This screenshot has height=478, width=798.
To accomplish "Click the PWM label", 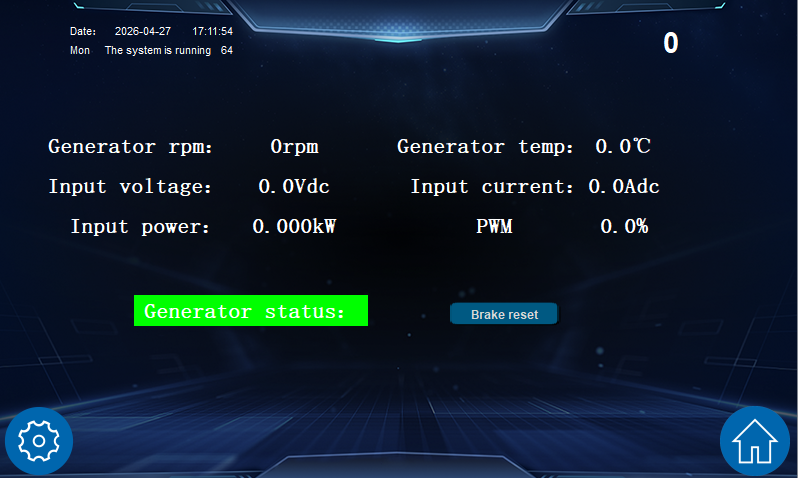I will [494, 227].
